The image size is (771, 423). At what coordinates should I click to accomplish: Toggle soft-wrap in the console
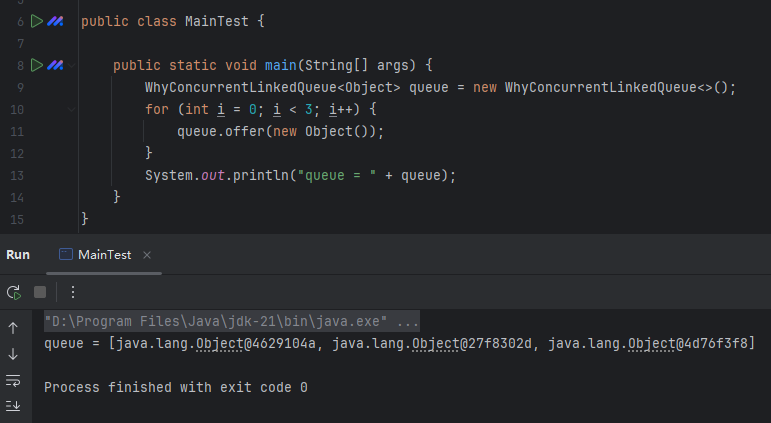pos(13,380)
